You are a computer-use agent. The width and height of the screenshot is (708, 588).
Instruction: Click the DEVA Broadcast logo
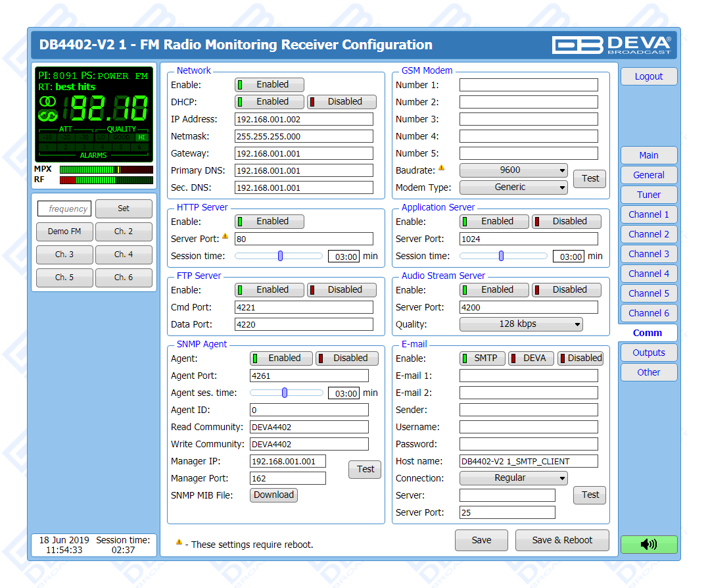click(x=611, y=45)
